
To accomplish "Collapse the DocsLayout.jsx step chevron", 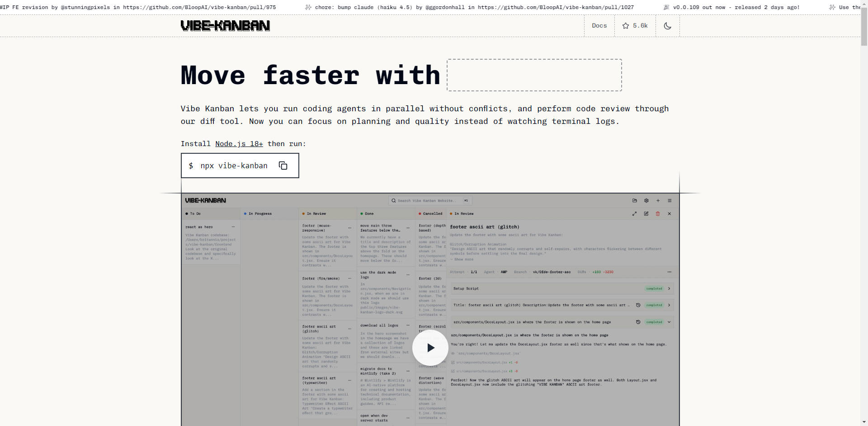I will click(669, 322).
